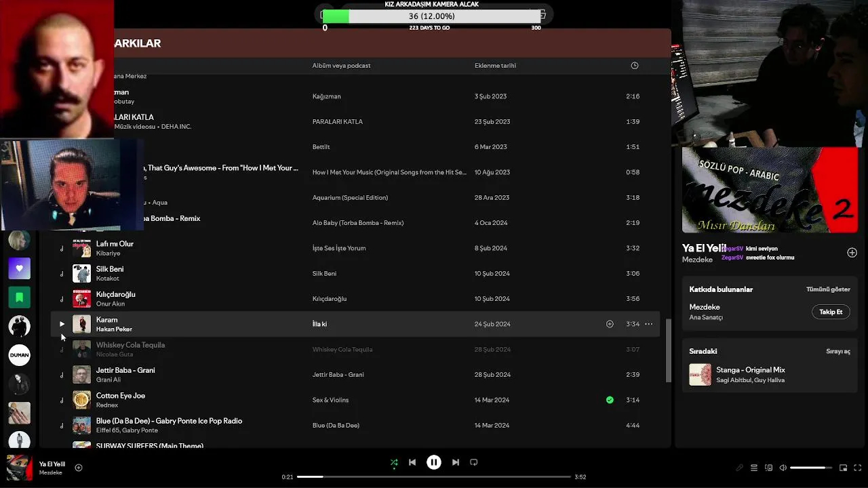Image resolution: width=868 pixels, height=488 pixels.
Task: Click Tümünü göster link
Action: pos(828,289)
